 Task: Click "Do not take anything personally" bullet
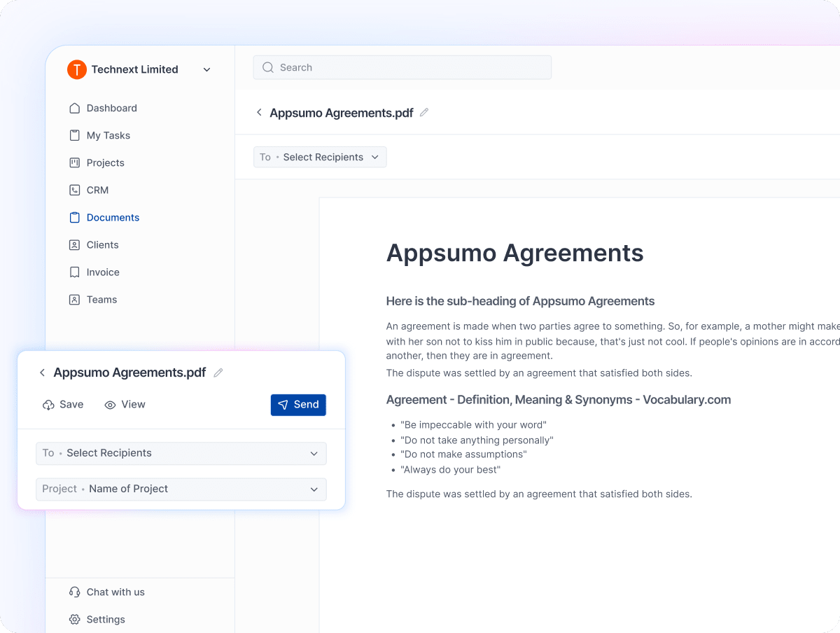[477, 440]
